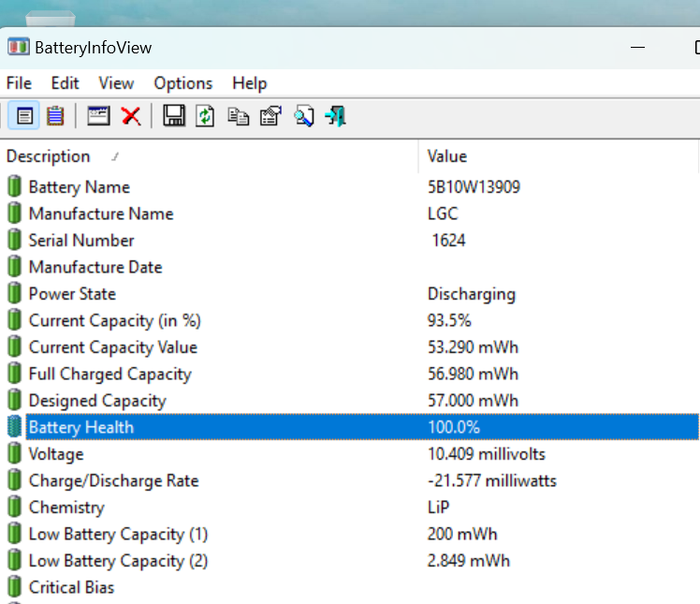
Task: Click the battery icon beside Low Battery Capacity (2)
Action: [14, 560]
